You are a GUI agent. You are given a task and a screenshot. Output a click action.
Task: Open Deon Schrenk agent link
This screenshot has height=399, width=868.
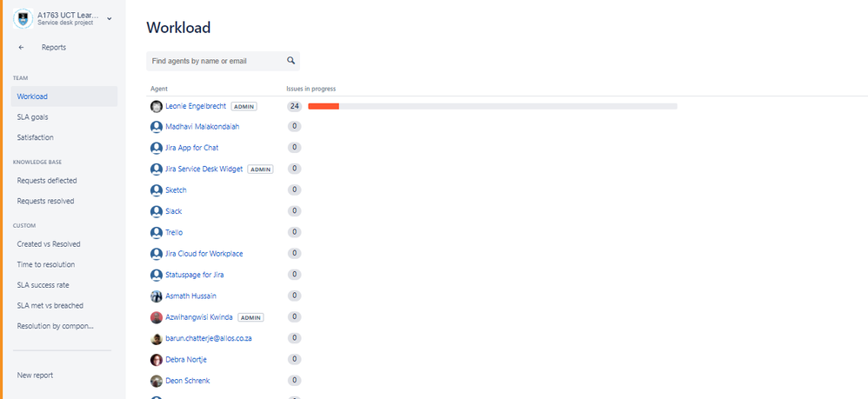pyautogui.click(x=188, y=381)
